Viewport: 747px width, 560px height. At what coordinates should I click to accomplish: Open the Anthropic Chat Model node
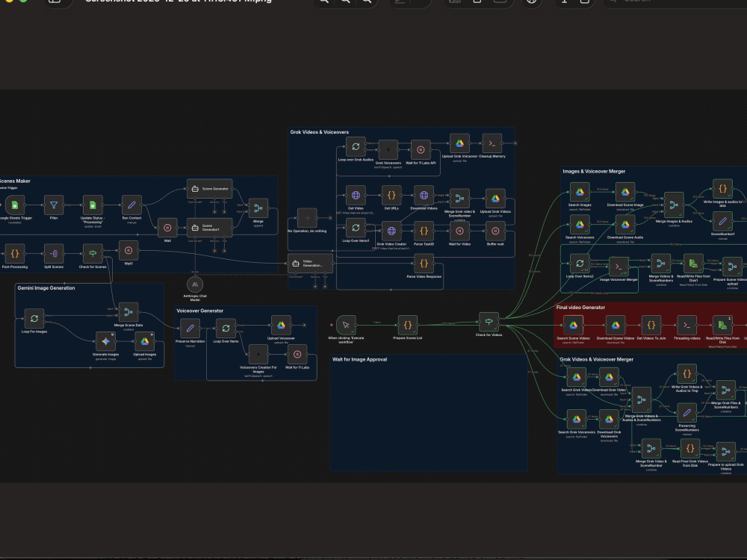[195, 284]
